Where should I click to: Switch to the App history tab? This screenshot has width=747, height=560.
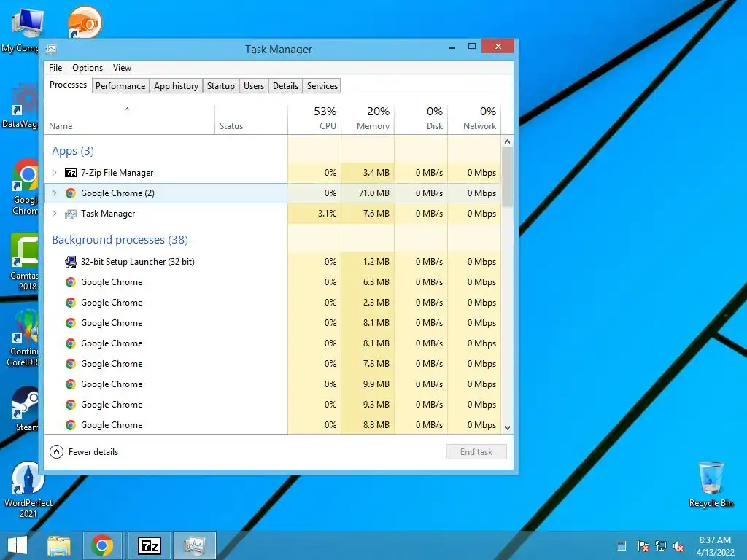point(176,86)
